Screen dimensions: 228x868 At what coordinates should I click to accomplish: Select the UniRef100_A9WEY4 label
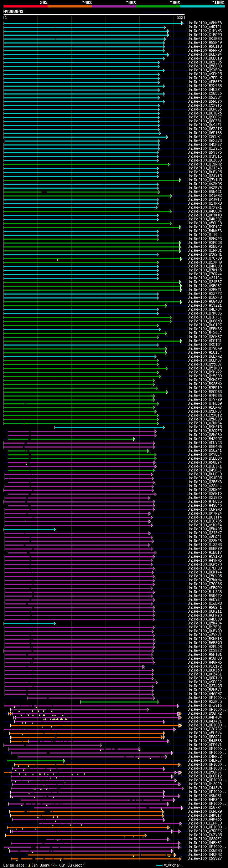[204, 463]
